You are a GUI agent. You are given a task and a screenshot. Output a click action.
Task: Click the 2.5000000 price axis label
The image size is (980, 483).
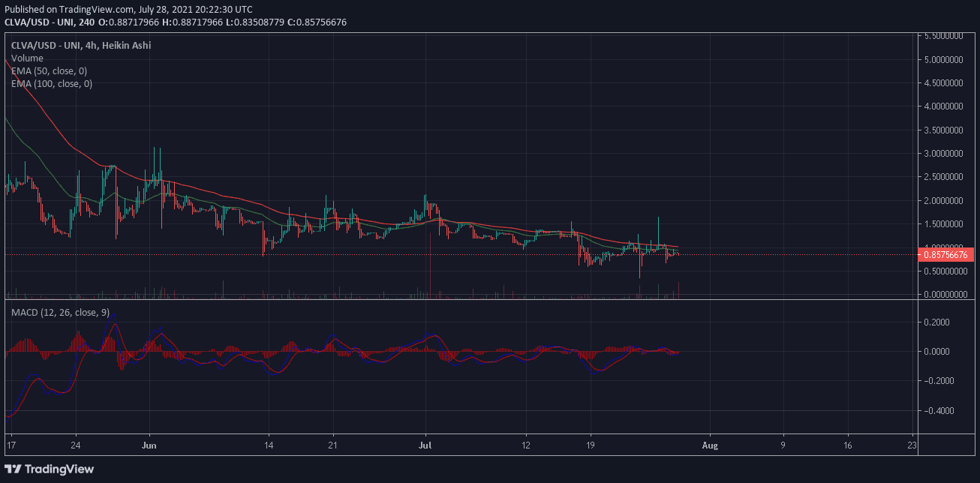(x=943, y=177)
